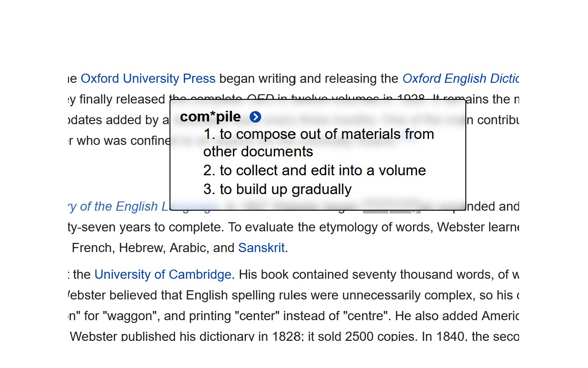Click the blue arrow icon beside com*pile
The width and height of the screenshot is (588, 368).
point(255,117)
